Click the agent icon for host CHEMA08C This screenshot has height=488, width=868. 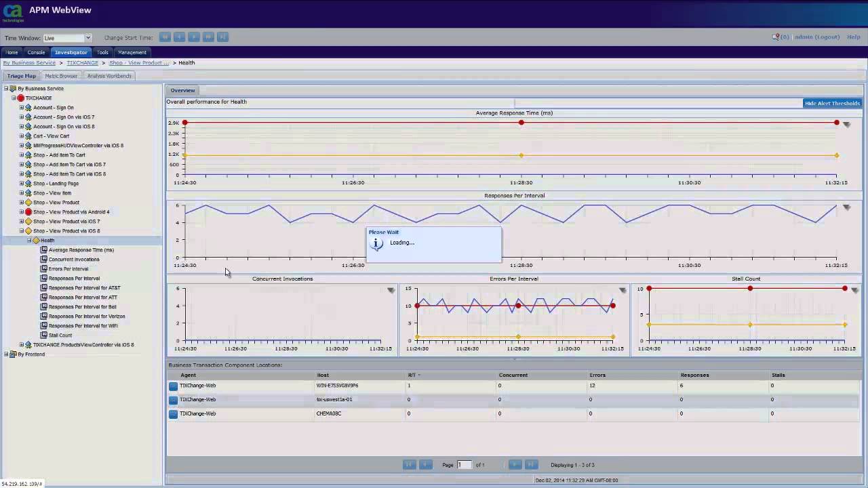(173, 413)
